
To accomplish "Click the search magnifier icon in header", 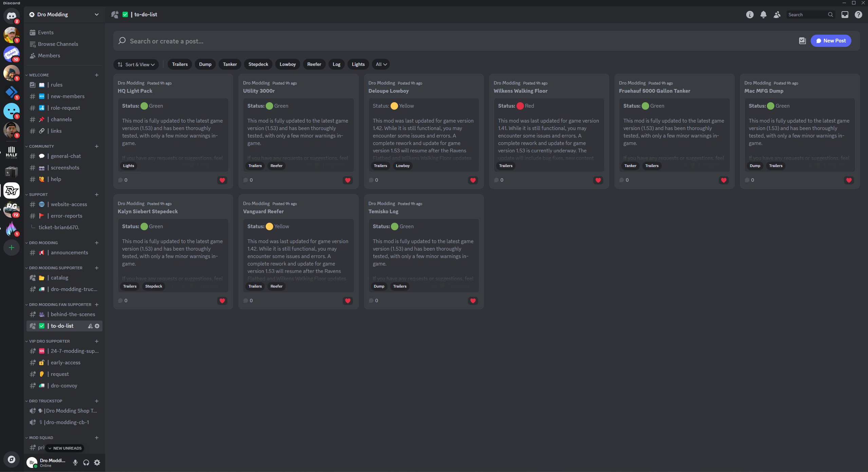I will coord(830,15).
